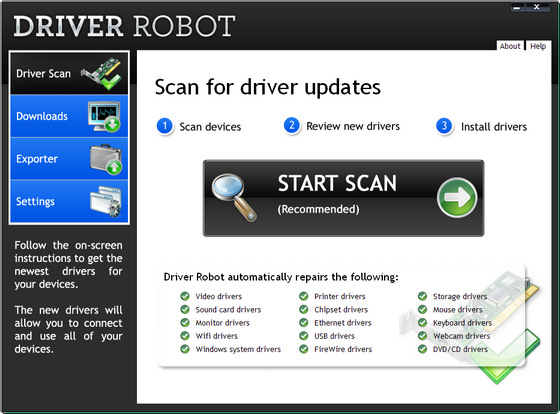Open the Help tab
Viewport: 560px width, 414px height.
[538, 46]
